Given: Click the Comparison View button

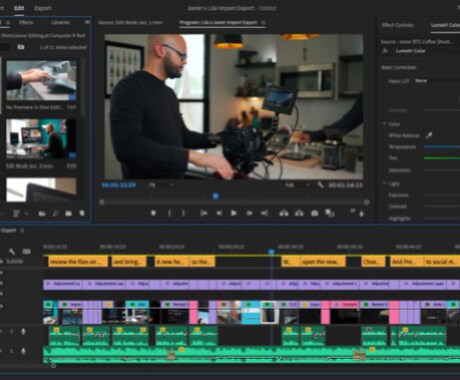Looking at the screenshot, I should coord(330,213).
